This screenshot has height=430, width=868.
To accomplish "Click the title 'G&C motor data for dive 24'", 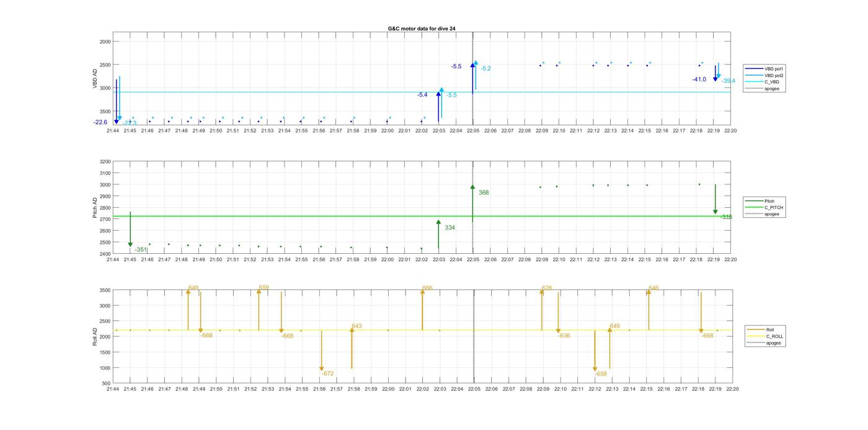I will point(422,29).
